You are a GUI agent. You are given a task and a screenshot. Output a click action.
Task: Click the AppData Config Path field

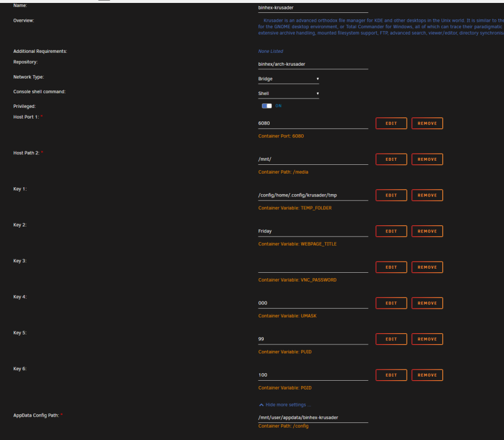[313, 418]
